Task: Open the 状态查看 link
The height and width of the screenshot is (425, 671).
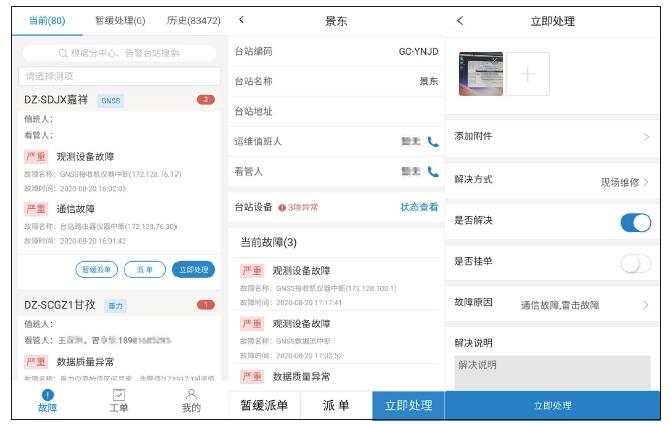Action: [419, 207]
